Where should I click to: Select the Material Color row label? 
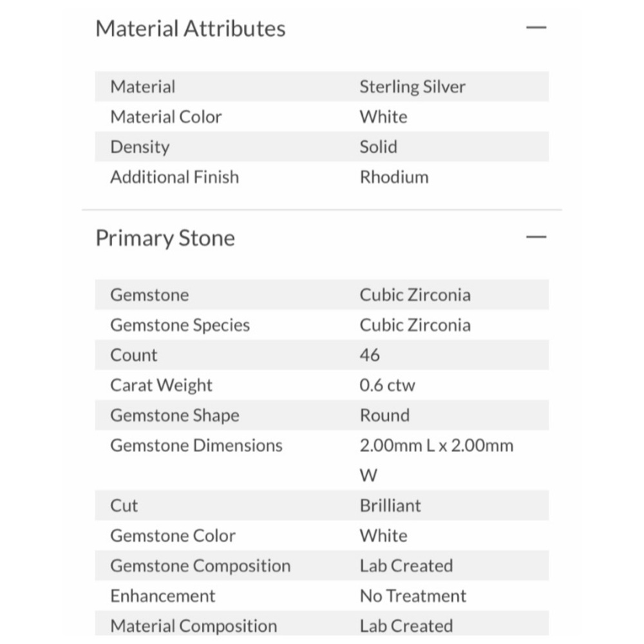[x=166, y=117]
